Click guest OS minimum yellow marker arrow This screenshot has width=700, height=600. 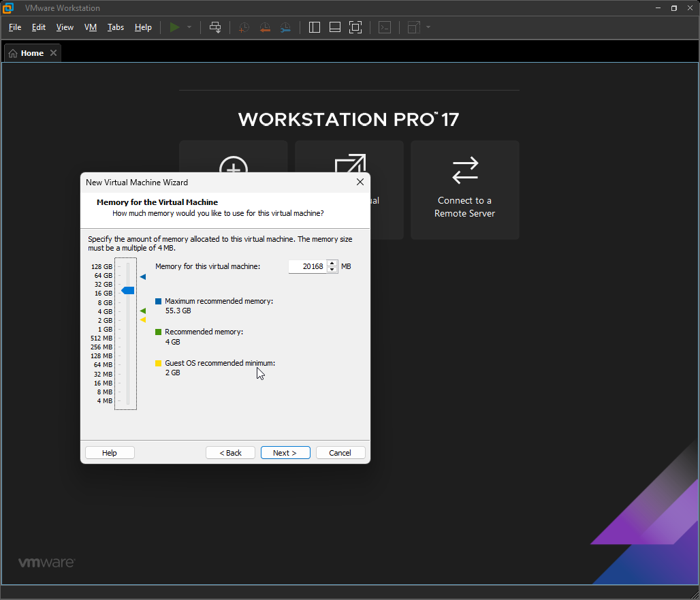tap(143, 319)
